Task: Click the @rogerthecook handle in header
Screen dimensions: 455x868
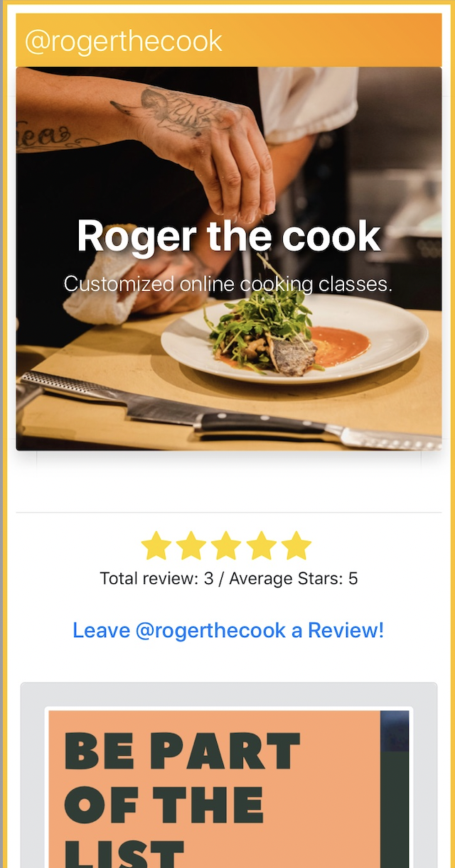Action: tap(124, 41)
